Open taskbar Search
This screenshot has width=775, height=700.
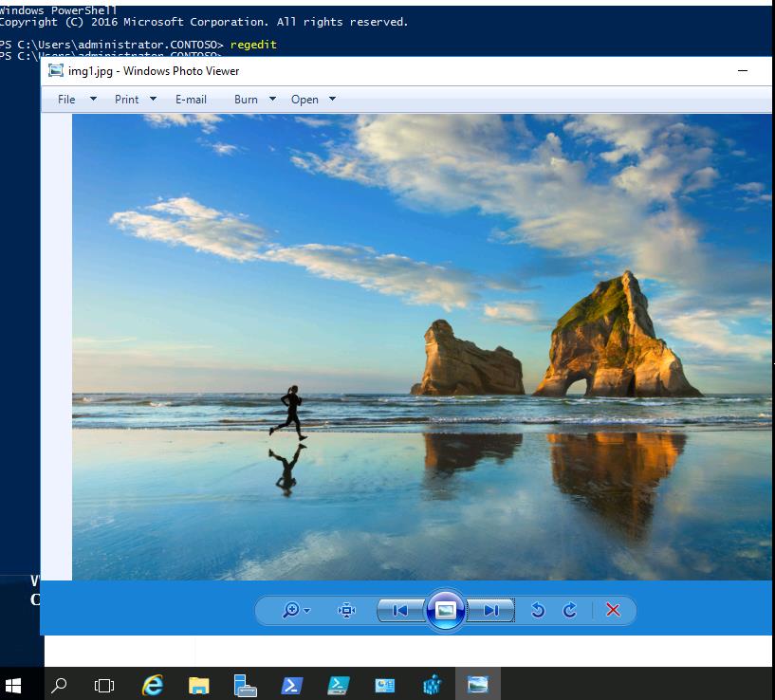coord(60,685)
